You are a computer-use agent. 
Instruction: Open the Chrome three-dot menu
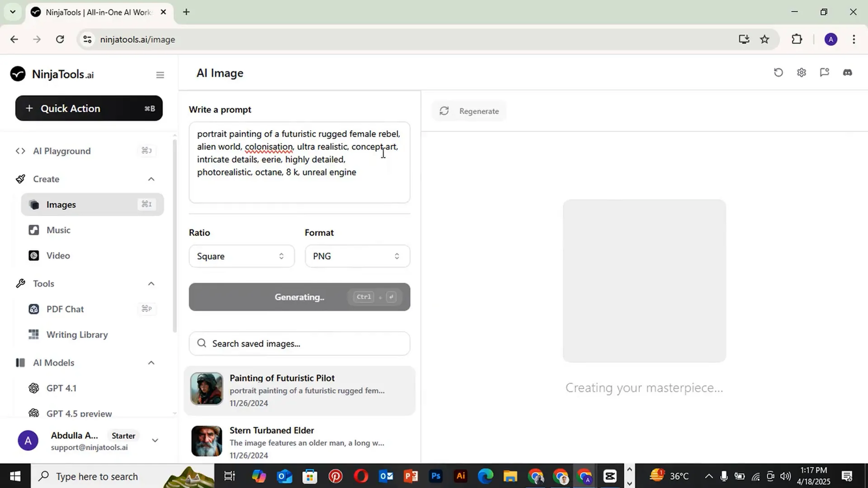854,39
